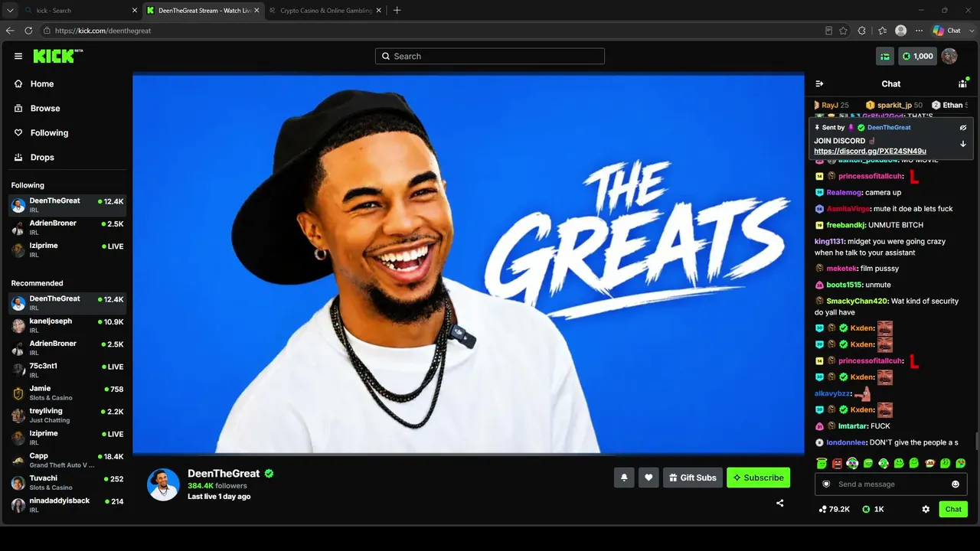Go back in browser
The image size is (980, 551).
(x=10, y=31)
